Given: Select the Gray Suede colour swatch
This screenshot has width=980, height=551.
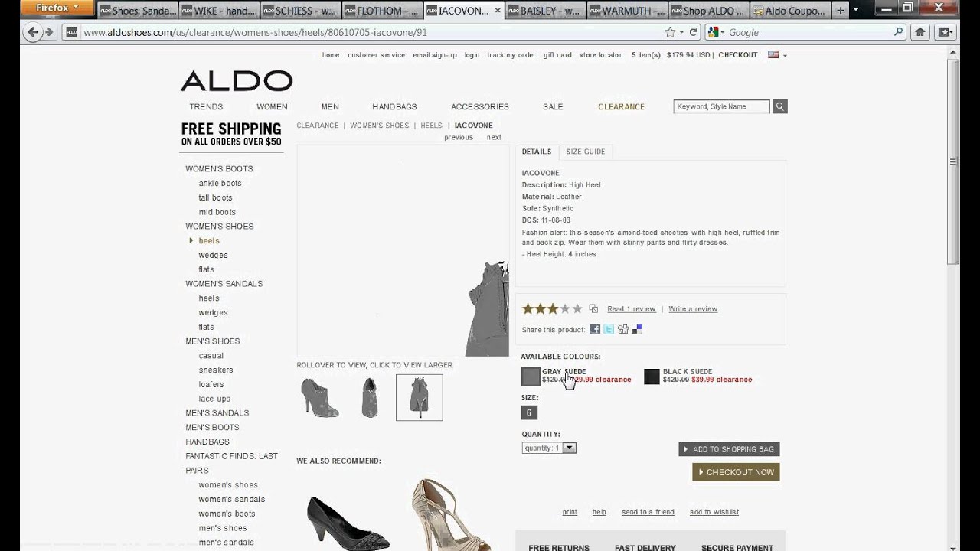Looking at the screenshot, I should (x=531, y=377).
